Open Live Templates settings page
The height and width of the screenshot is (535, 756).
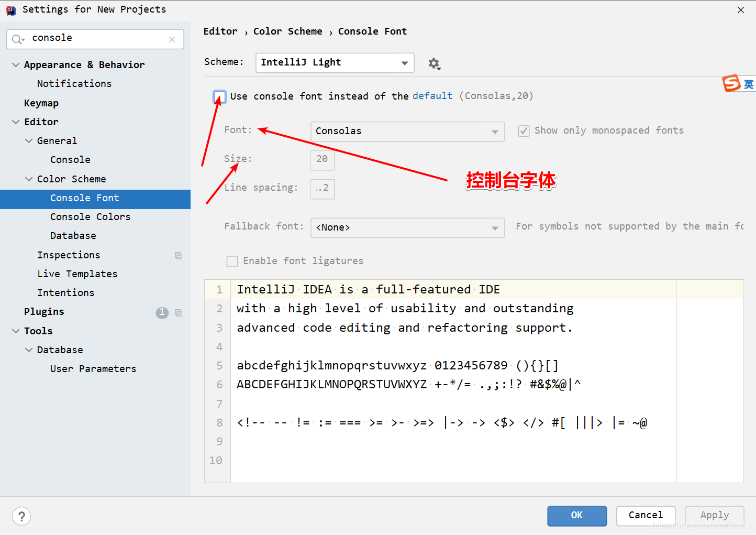77,274
